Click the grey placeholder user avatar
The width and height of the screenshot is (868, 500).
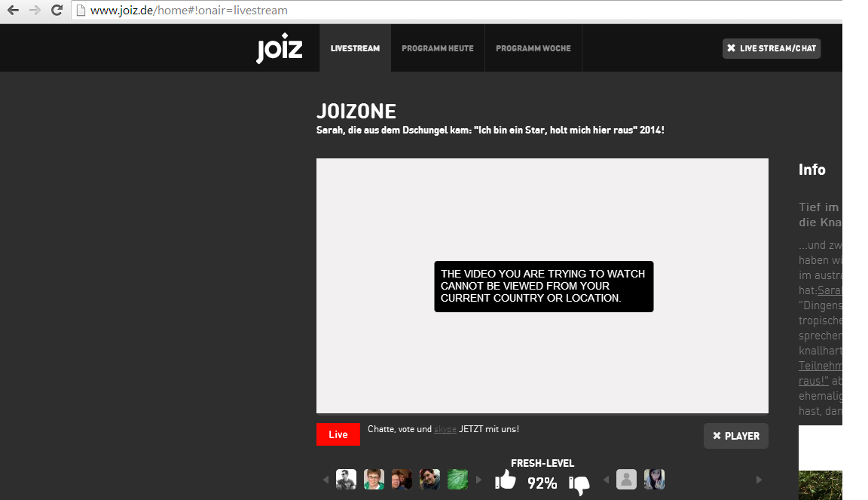point(626,480)
